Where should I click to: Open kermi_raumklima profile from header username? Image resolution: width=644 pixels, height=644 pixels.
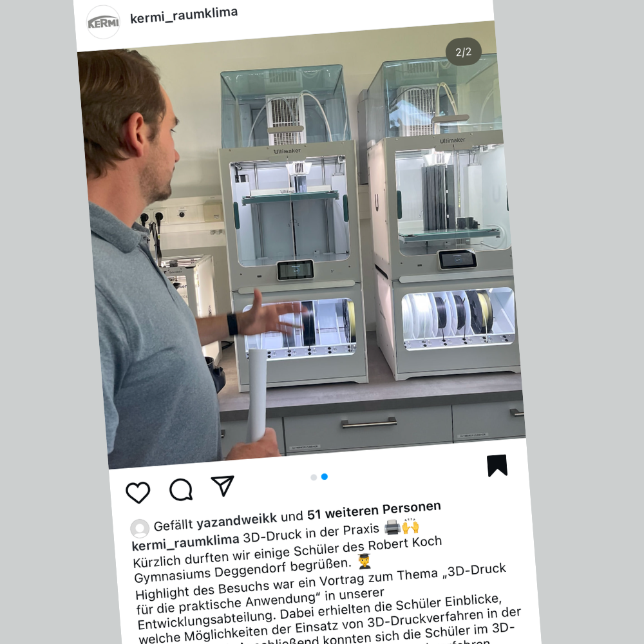[x=184, y=15]
